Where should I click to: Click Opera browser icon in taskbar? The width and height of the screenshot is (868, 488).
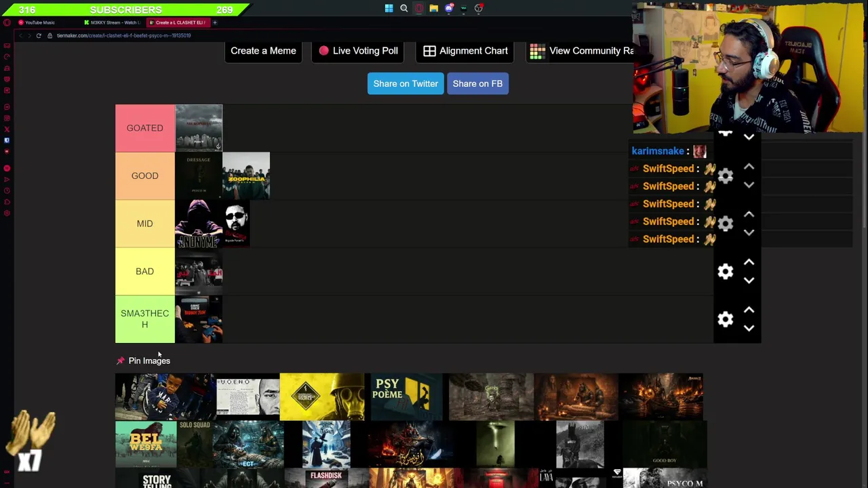point(419,8)
